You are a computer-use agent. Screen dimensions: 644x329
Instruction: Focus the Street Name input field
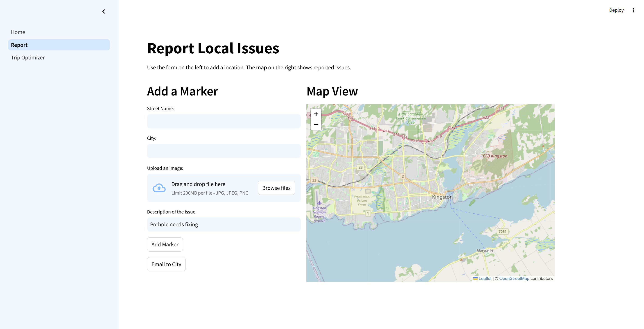click(x=224, y=121)
